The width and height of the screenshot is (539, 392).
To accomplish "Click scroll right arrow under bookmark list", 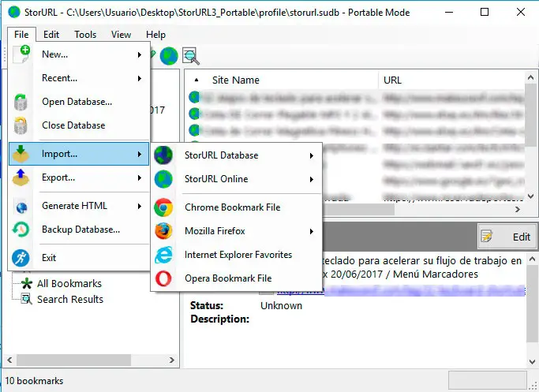I will pos(518,209).
